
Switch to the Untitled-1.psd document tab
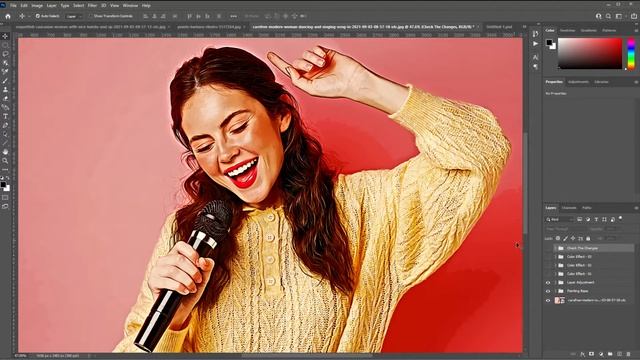[499, 27]
